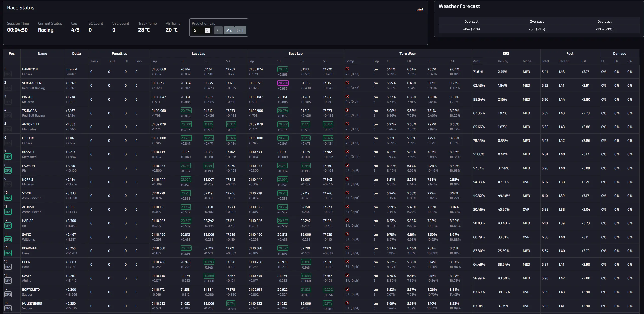Click HULKENBERG's tyre compound icon
Screen dimensions: 644x314
tap(348, 303)
